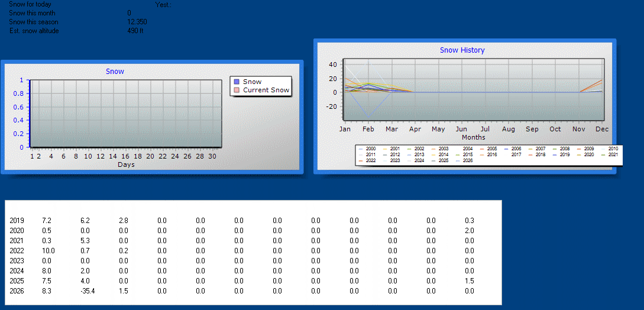Select the 2025 row label in table
Screen dimensions: 644x310
click(x=17, y=281)
